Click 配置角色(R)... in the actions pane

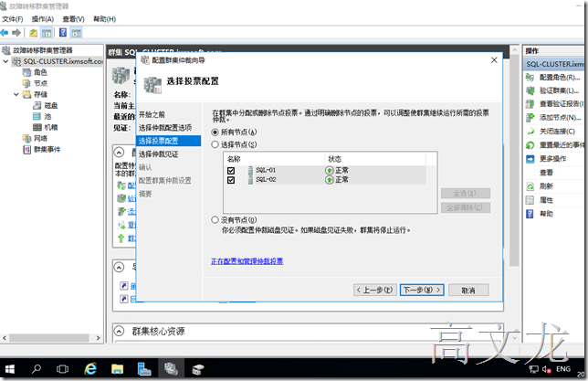[560, 78]
